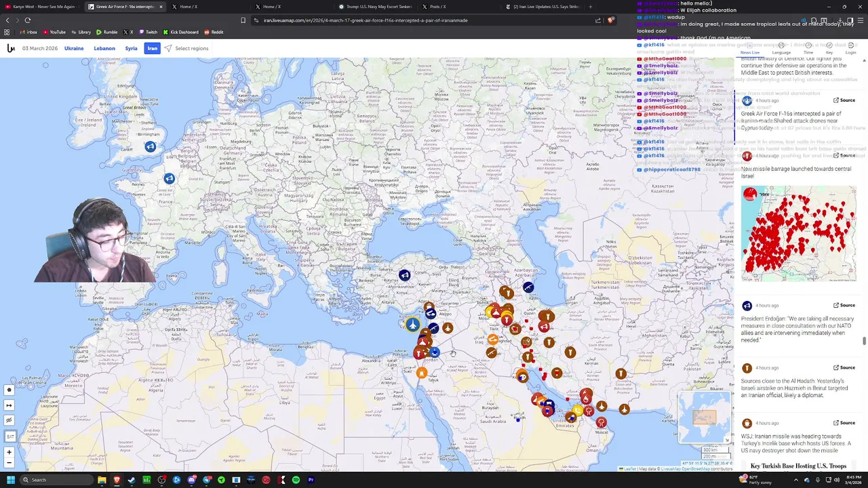Open the YouTube bookmark
The height and width of the screenshot is (488, 868).
(54, 32)
